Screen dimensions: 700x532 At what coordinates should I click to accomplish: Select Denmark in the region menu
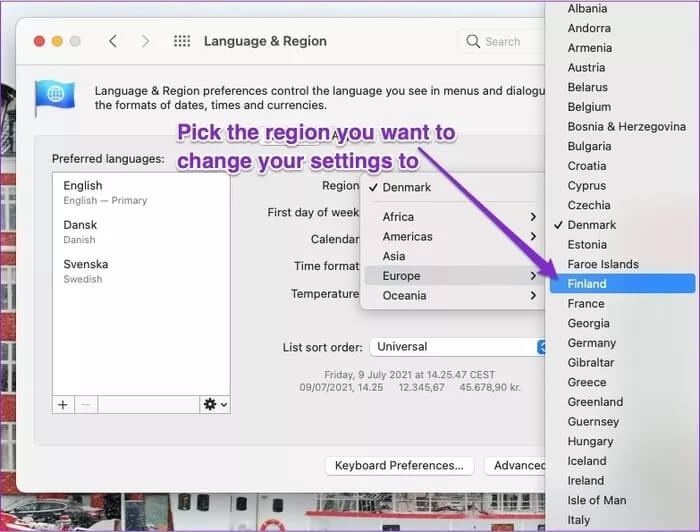pyautogui.click(x=406, y=187)
